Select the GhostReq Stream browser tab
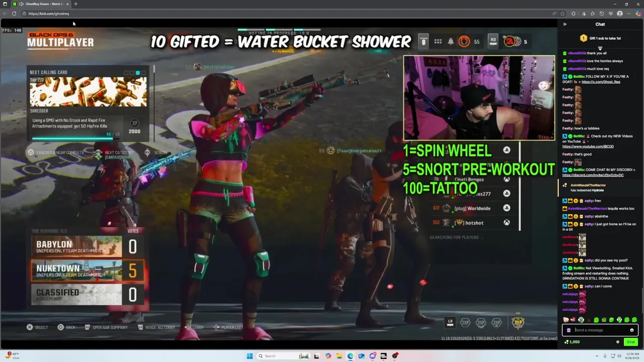644x362 pixels. pyautogui.click(x=41, y=4)
